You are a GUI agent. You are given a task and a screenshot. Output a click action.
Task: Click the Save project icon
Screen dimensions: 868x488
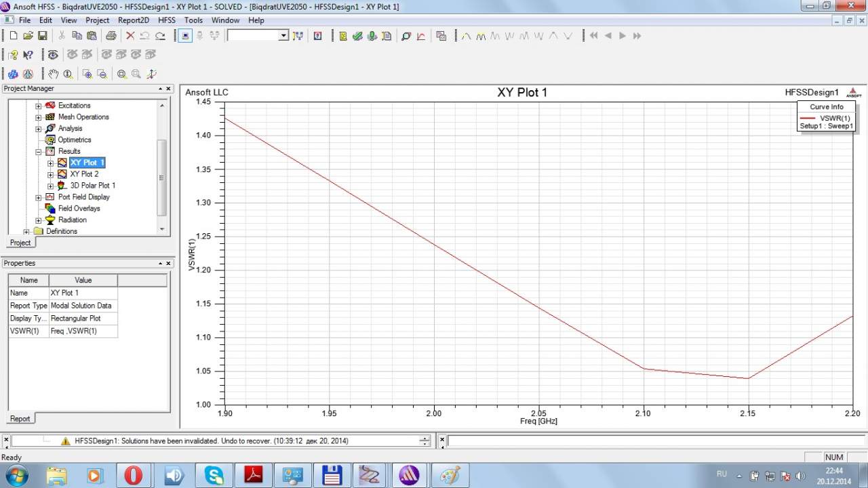(x=42, y=36)
